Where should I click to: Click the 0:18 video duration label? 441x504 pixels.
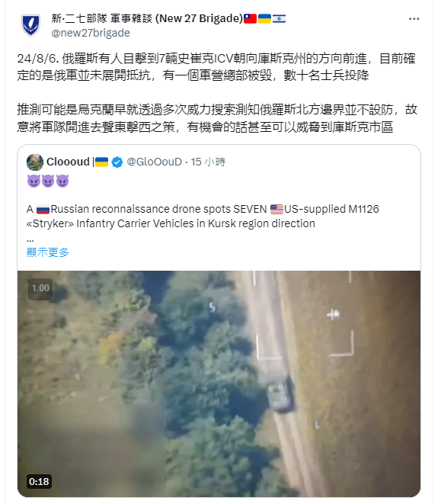39,481
